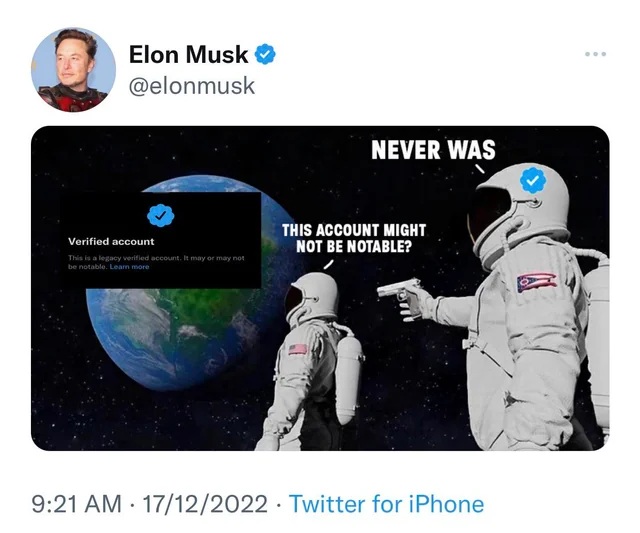Click the Ohio flag patch on the large astronaut
The image size is (640, 533).
(537, 282)
